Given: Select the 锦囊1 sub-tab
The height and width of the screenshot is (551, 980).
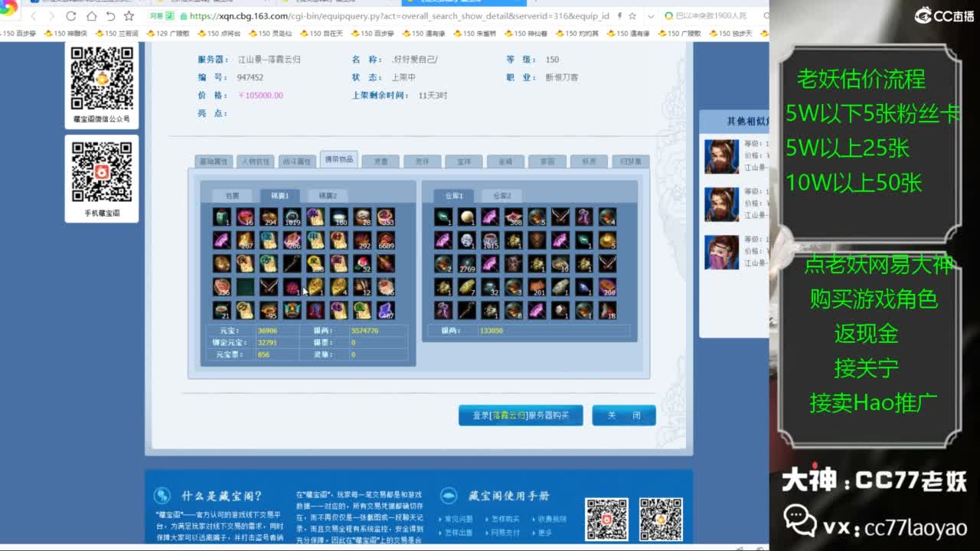Looking at the screenshot, I should pyautogui.click(x=279, y=196).
